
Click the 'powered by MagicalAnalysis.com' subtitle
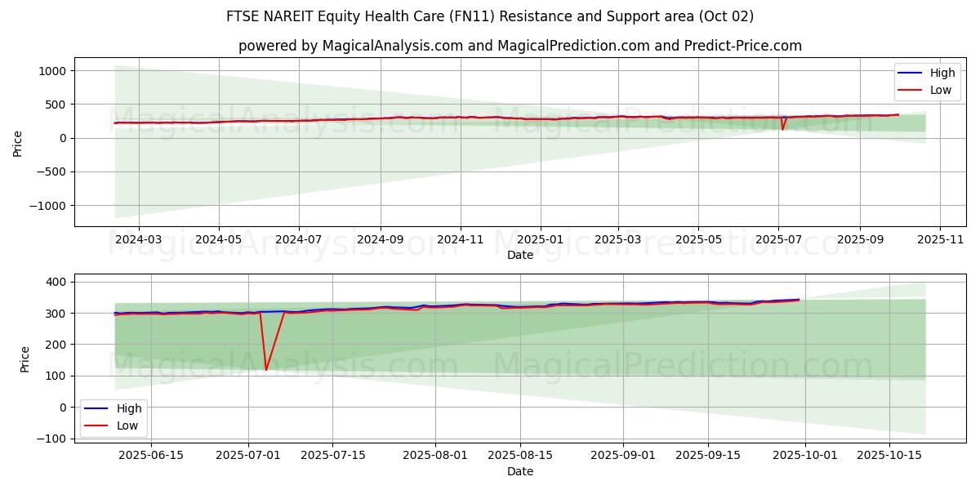point(519,46)
